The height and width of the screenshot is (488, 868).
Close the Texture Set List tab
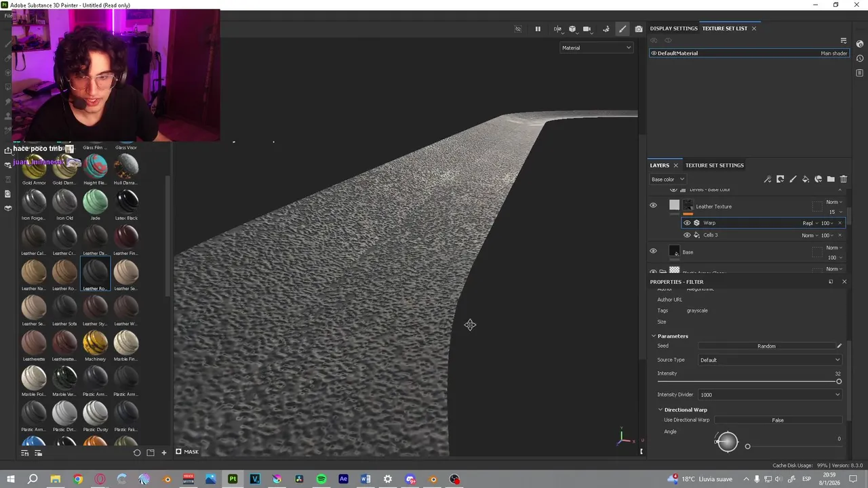click(x=754, y=28)
